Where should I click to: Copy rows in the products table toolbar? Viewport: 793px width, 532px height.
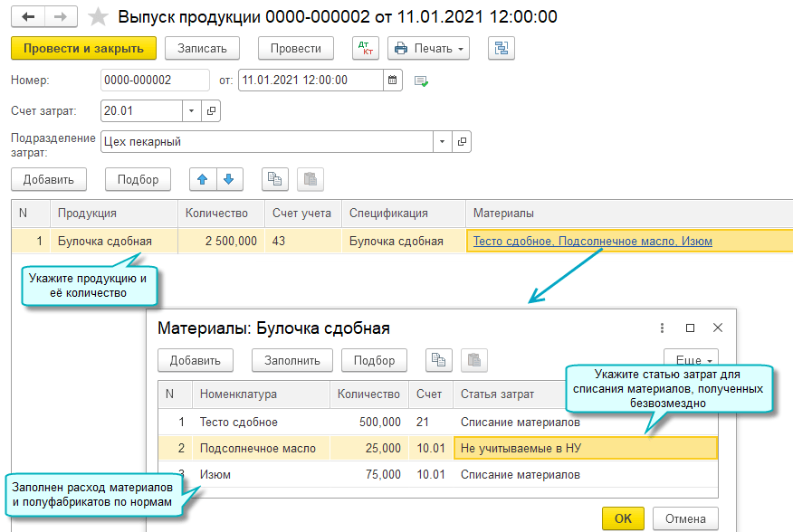pos(274,179)
